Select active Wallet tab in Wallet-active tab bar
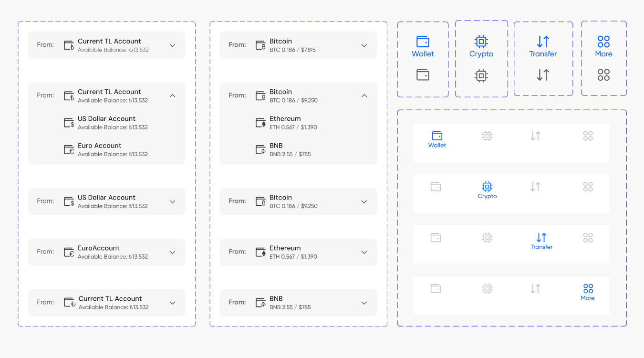This screenshot has height=358, width=644. point(437,140)
